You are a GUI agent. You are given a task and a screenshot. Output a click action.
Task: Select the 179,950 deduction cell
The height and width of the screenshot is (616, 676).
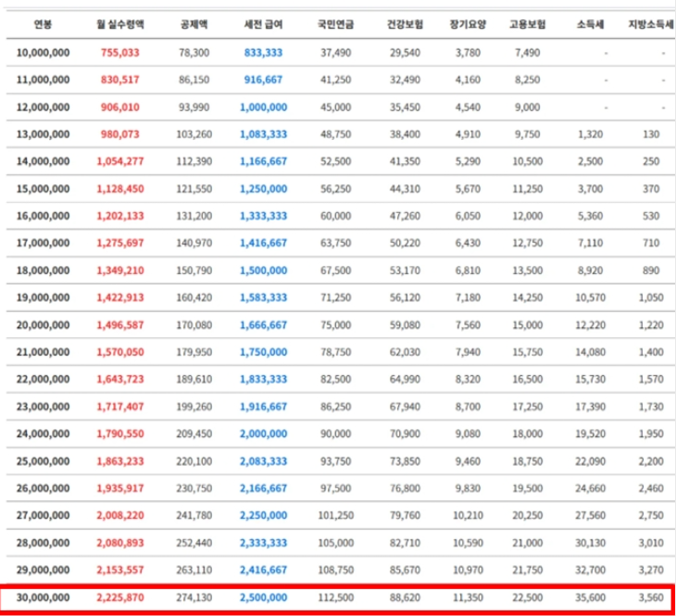tap(194, 352)
